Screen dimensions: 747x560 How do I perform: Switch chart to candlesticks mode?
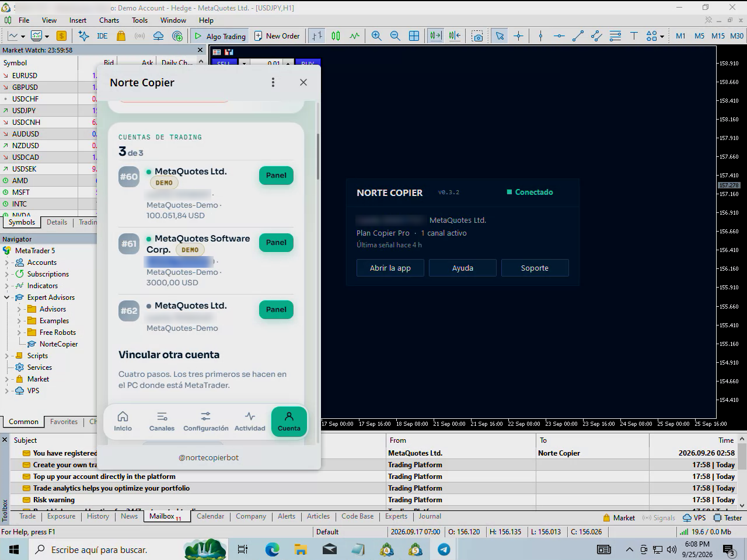tap(336, 36)
